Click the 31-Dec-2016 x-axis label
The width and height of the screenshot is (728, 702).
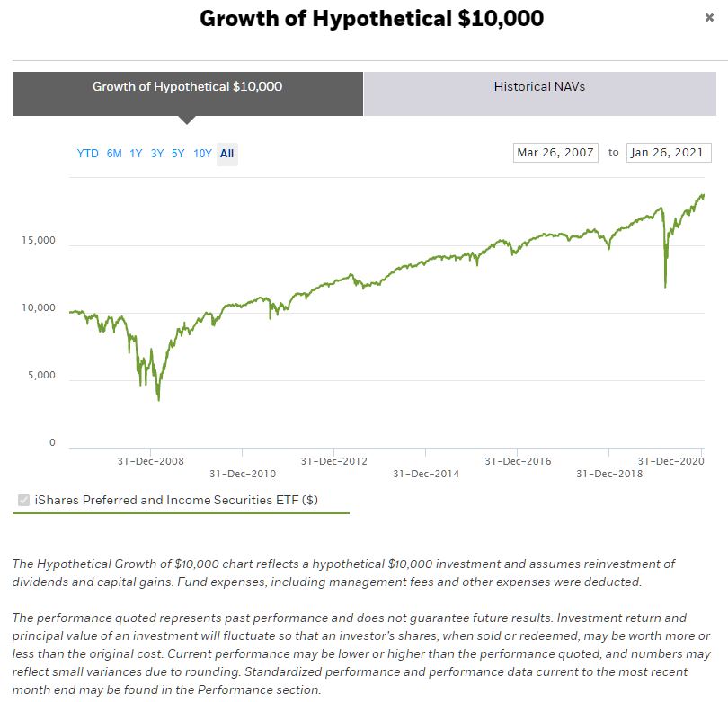click(518, 461)
